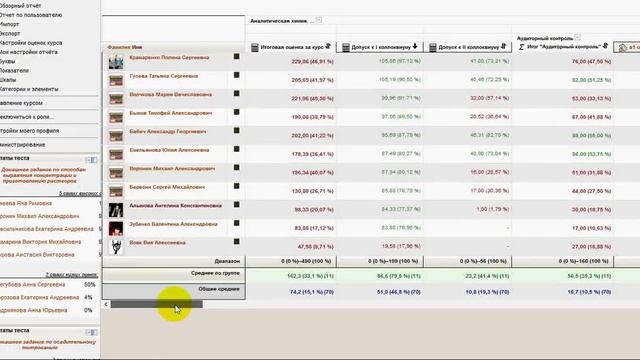Open my profile settings in sidebar
Screen dimensions: 640x360
tap(29, 131)
